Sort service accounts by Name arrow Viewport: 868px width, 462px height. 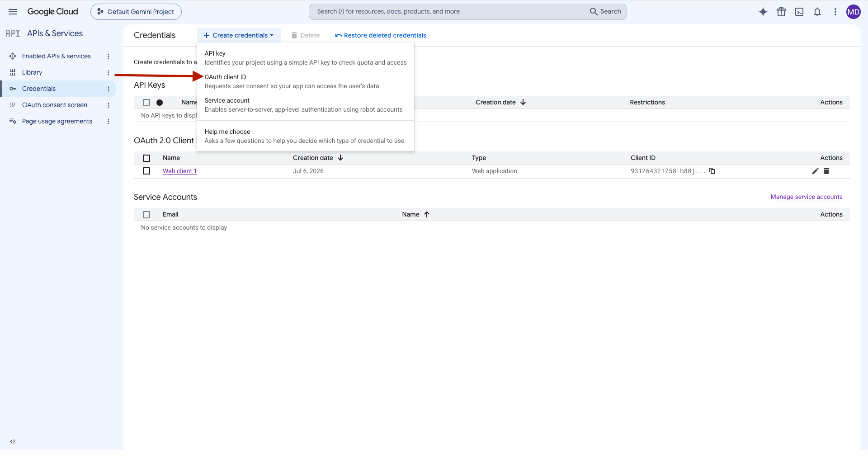[427, 214]
